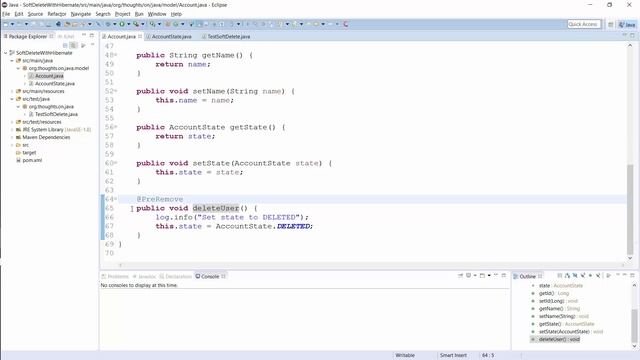The image size is (640, 360).
Task: Collapse the src/test/java folder
Action: tap(12, 99)
